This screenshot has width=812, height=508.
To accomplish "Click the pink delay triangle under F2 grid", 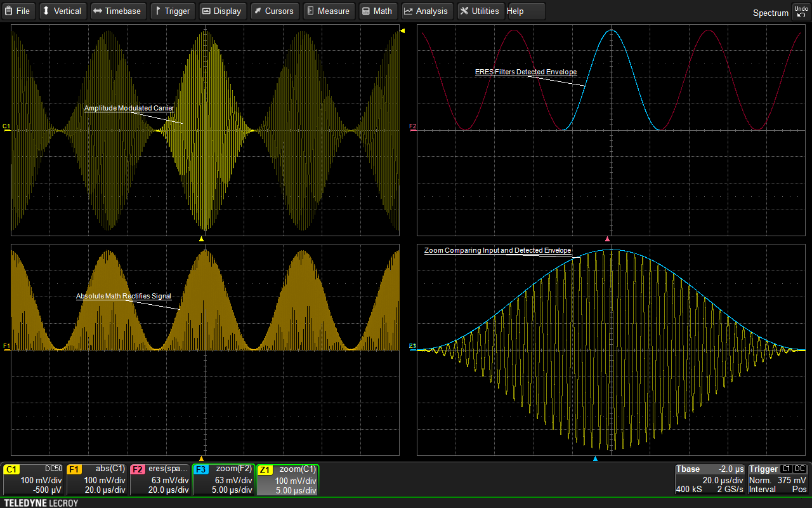I will tap(607, 239).
